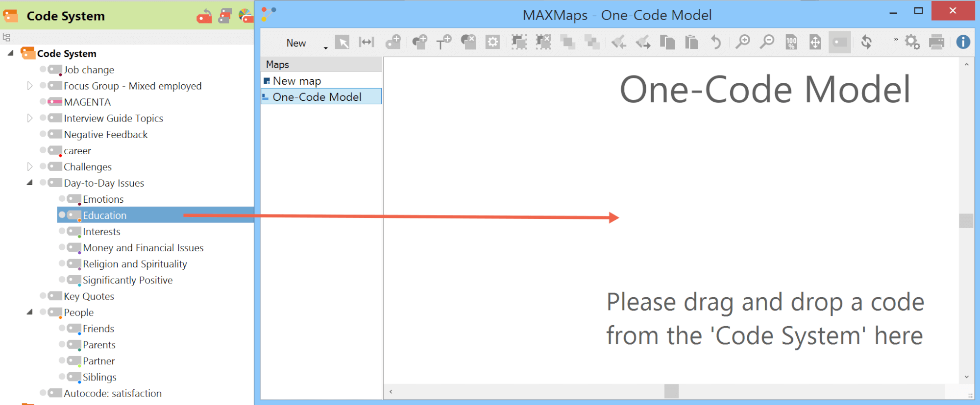This screenshot has width=980, height=405.
Task: Show more toolbar items chevron
Action: [896, 40]
